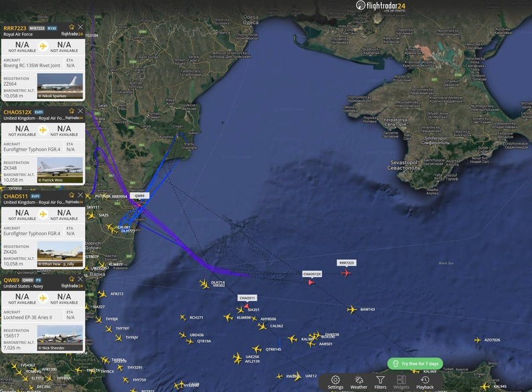Click the CHAOS11 map label
Image resolution: width=532 pixels, height=392 pixels.
247,298
